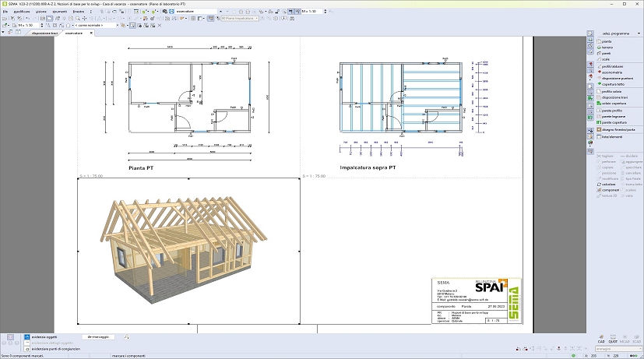The image size is (644, 359).
Task: Toggle evidenzia oggetti option
Action: click(x=27, y=337)
